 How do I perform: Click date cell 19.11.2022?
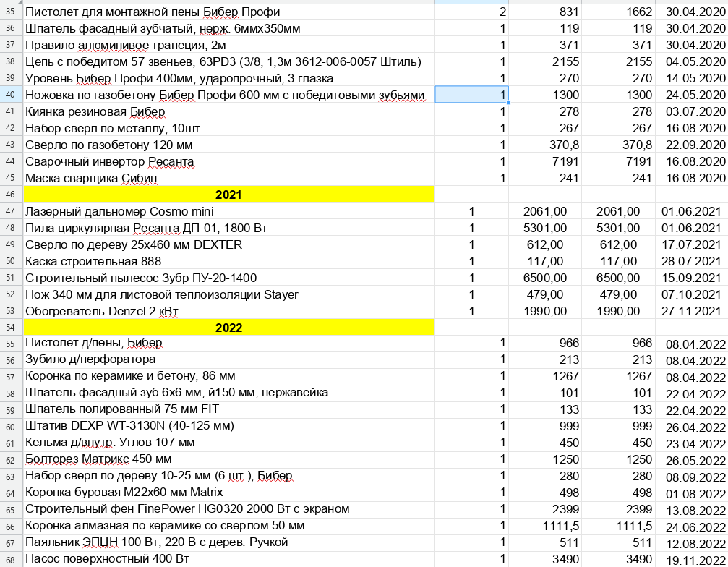click(x=692, y=560)
